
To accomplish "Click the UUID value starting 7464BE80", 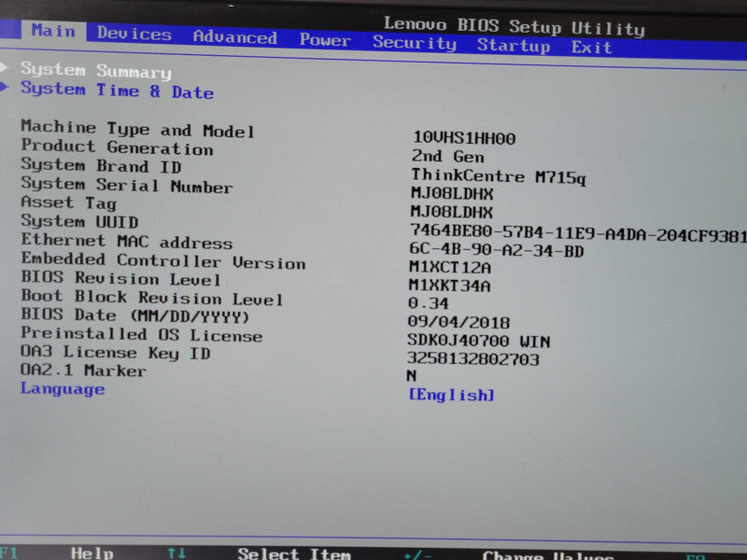I will point(578,232).
